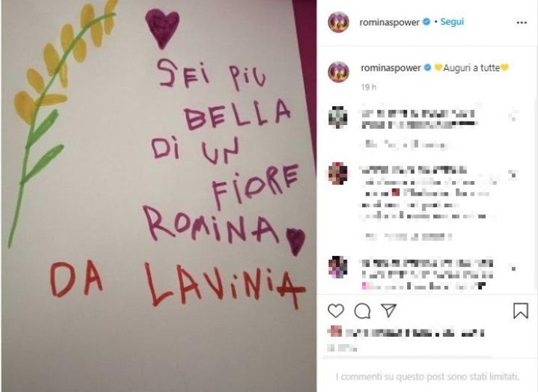Viewport: 538px width, 392px height.
Task: Click rominaspower avatar beside the caption
Action: (338, 72)
